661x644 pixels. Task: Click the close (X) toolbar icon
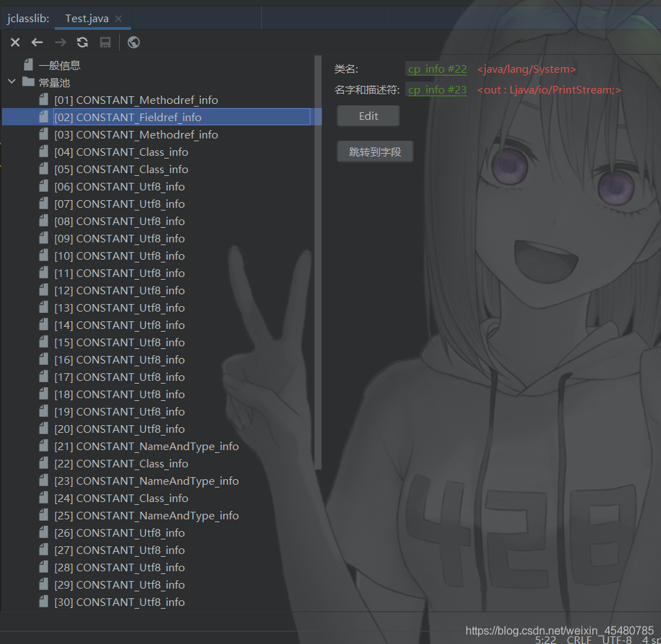pos(15,42)
